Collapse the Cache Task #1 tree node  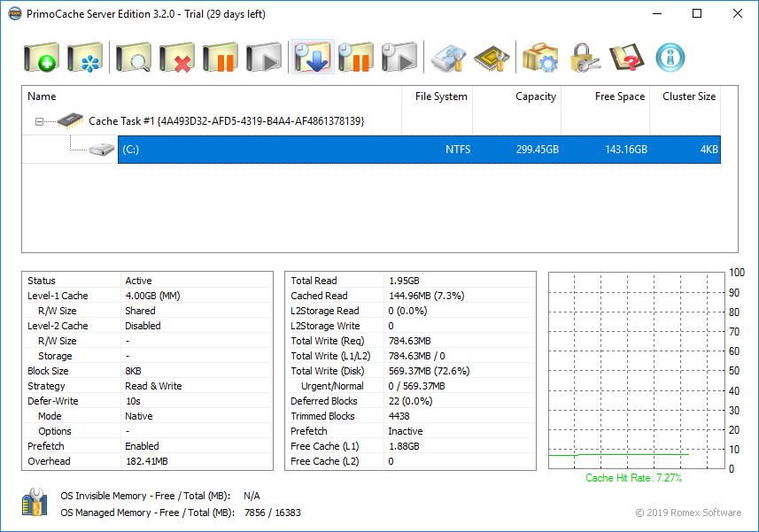coord(39,121)
